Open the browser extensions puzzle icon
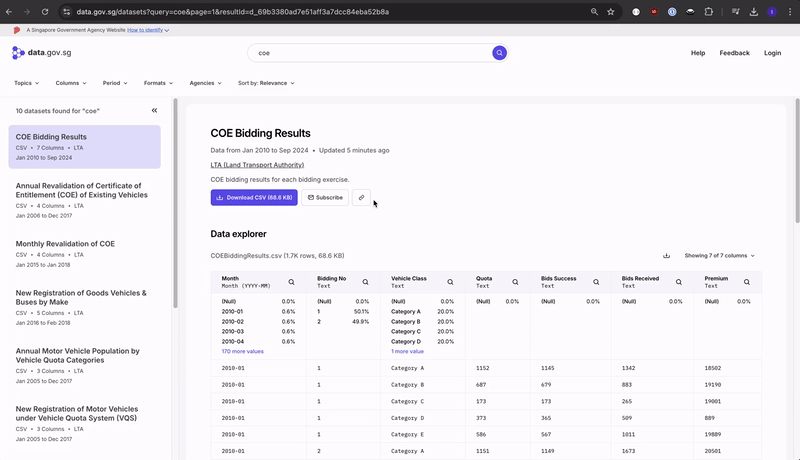This screenshot has height=460, width=800. pyautogui.click(x=709, y=12)
